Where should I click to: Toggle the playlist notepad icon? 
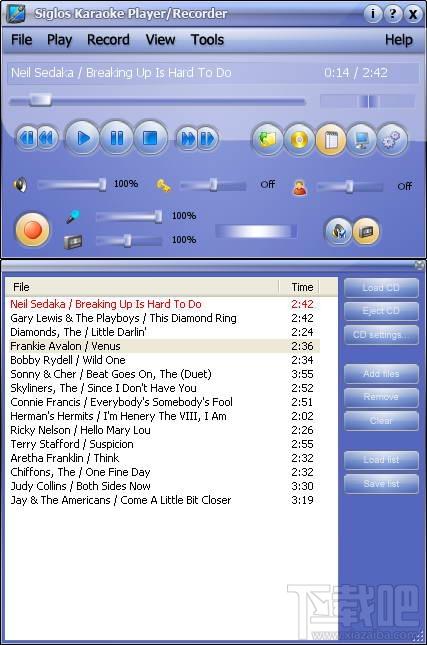331,140
